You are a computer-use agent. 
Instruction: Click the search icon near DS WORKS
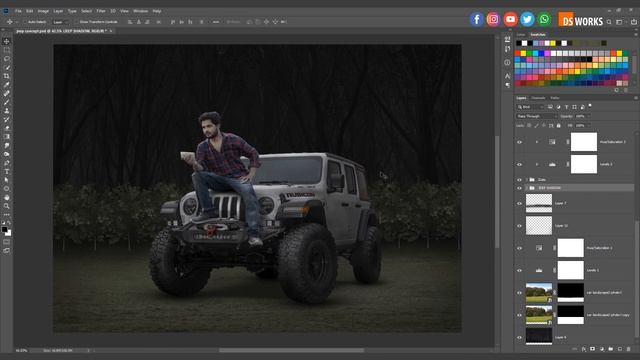(609, 22)
